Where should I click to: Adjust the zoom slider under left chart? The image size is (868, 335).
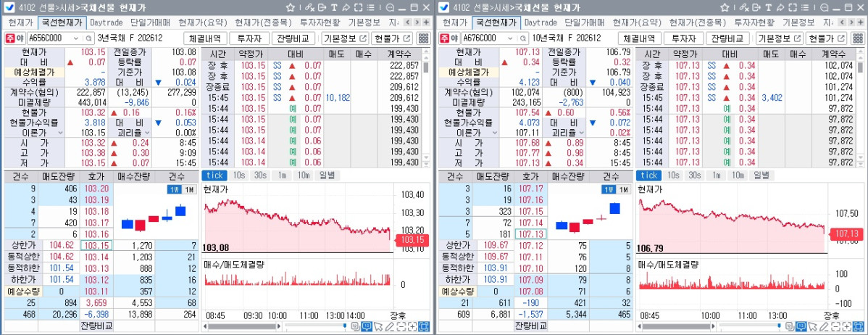pyautogui.click(x=345, y=324)
